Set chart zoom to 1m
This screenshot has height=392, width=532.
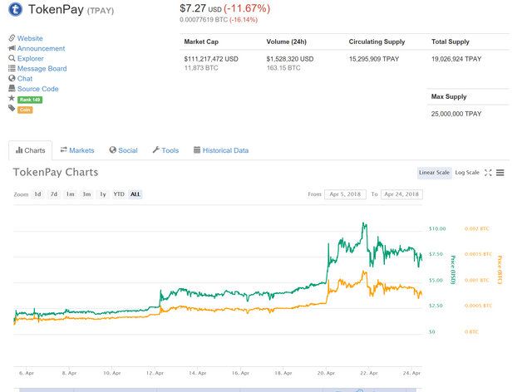click(x=70, y=194)
